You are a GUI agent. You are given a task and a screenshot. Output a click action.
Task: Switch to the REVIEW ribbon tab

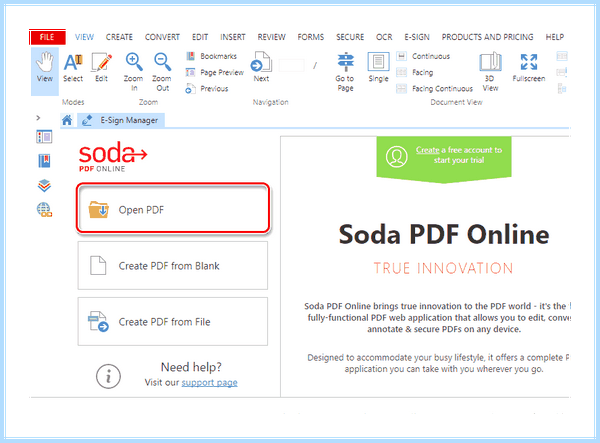271,37
